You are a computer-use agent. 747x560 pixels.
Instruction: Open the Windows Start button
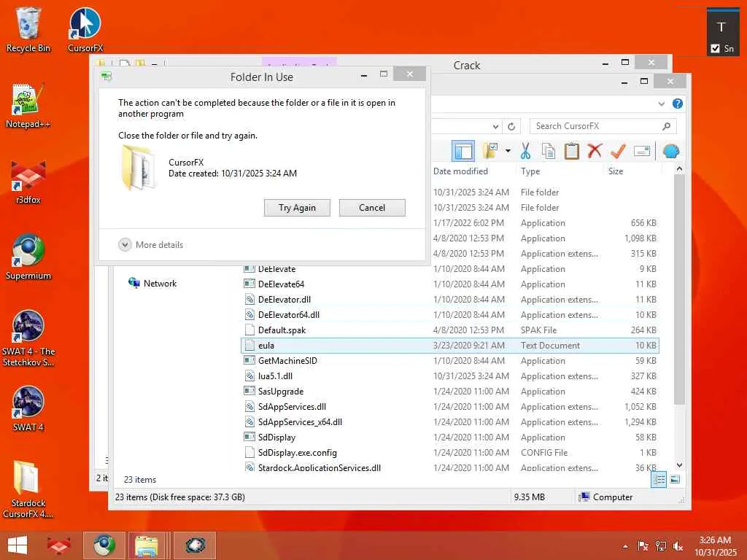pos(18,545)
